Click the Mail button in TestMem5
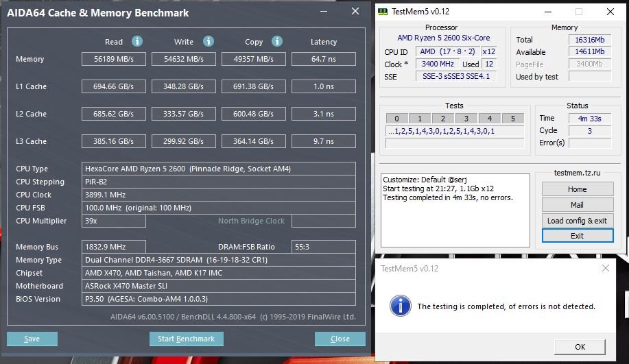The height and width of the screenshot is (364, 629). (578, 204)
